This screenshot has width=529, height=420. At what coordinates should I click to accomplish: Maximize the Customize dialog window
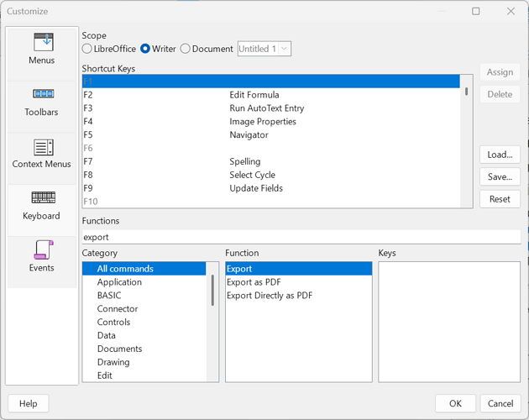[476, 12]
